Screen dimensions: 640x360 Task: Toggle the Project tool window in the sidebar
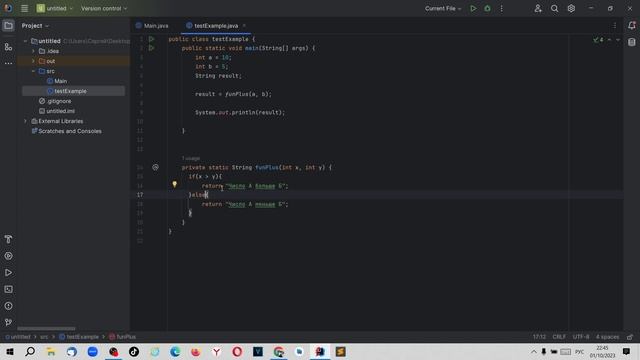[x=8, y=26]
